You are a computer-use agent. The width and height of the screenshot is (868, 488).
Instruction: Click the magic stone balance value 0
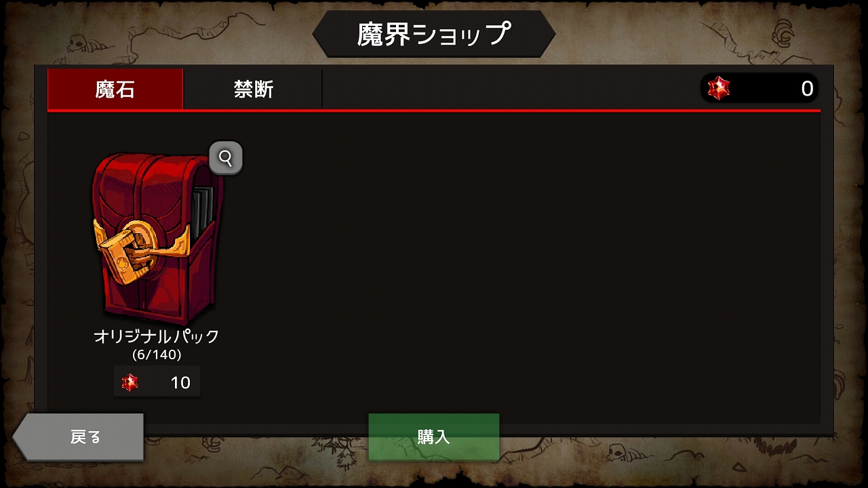point(807,89)
